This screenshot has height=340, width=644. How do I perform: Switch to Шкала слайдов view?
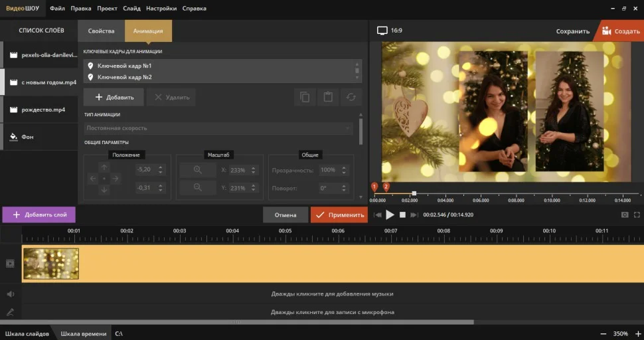[27, 333]
